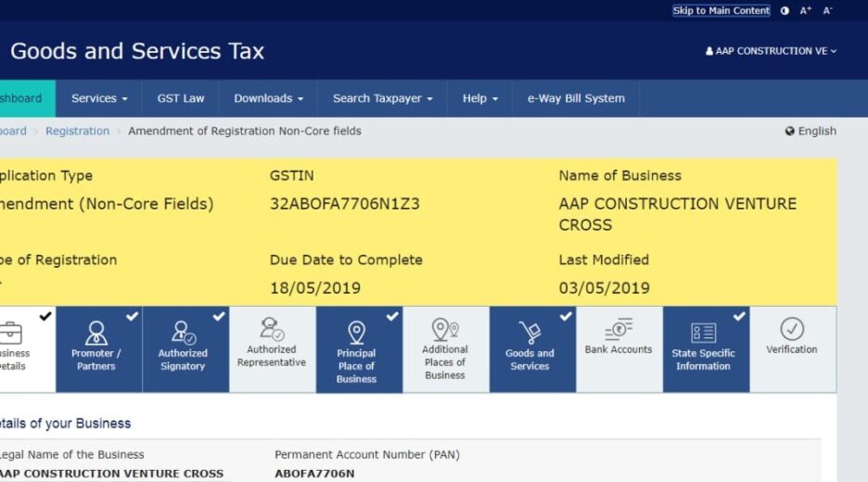Go to the Verification checkmark tab
Image resolution: width=868 pixels, height=482 pixels.
point(792,329)
